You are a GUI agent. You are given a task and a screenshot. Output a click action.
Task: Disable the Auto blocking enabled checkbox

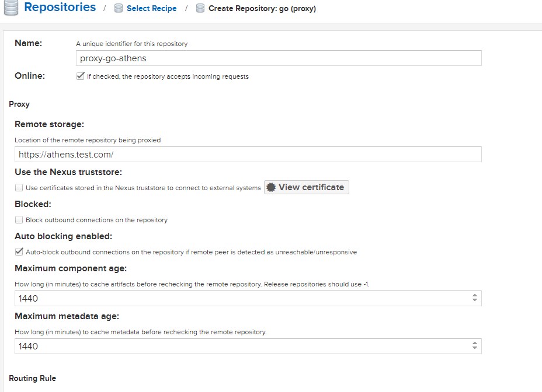pyautogui.click(x=19, y=252)
